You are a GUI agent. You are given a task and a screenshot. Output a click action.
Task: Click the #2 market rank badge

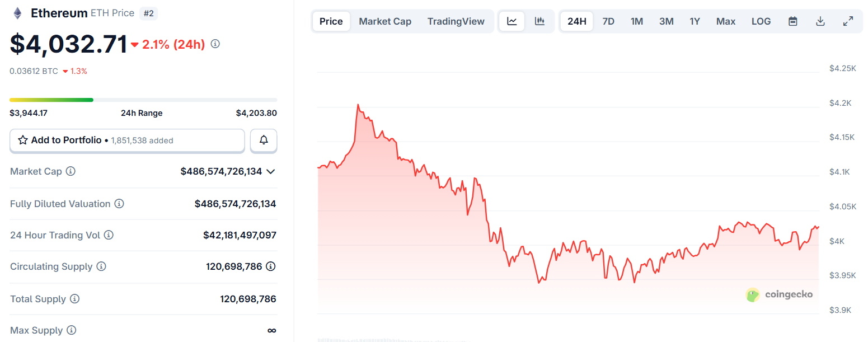click(148, 13)
